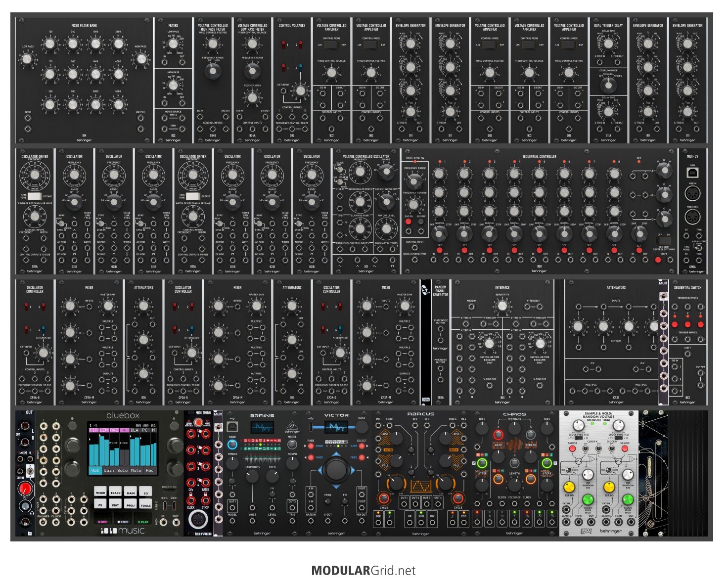Click the Brains USB port
Viewport: 728px width, 581px height.
coord(232,426)
